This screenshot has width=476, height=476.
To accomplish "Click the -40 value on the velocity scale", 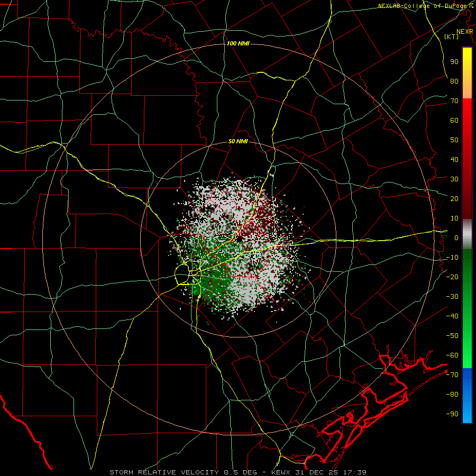I will click(452, 316).
